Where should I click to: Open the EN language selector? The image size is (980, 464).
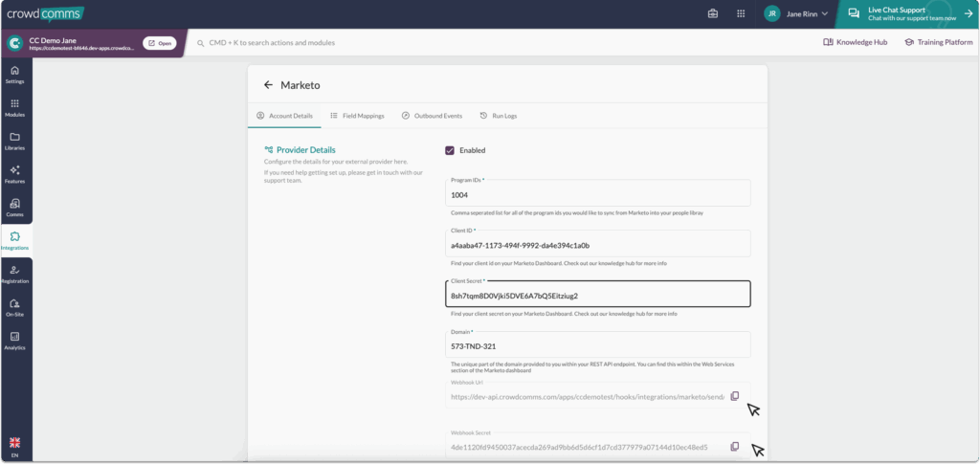(x=14, y=447)
